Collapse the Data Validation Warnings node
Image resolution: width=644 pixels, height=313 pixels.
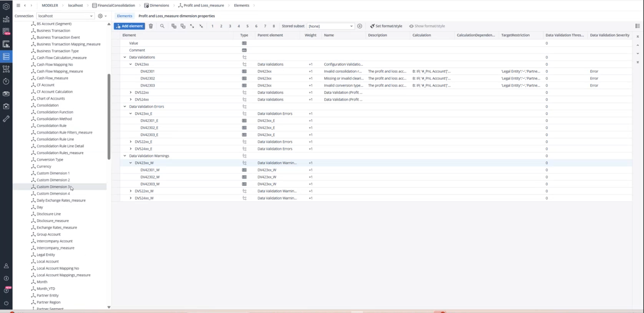tap(125, 156)
